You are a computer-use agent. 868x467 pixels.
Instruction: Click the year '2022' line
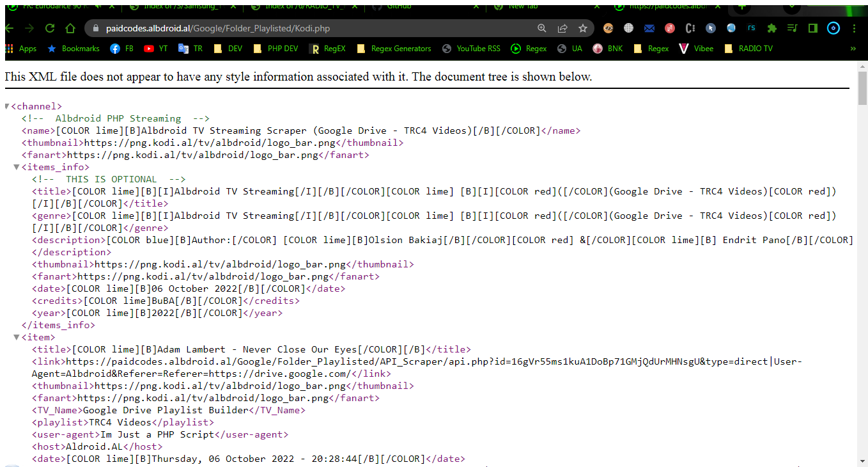click(157, 313)
